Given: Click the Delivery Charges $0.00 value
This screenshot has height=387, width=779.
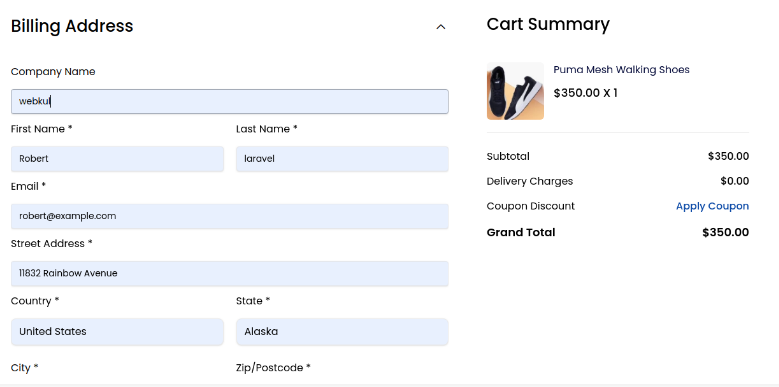Looking at the screenshot, I should pyautogui.click(x=735, y=181).
